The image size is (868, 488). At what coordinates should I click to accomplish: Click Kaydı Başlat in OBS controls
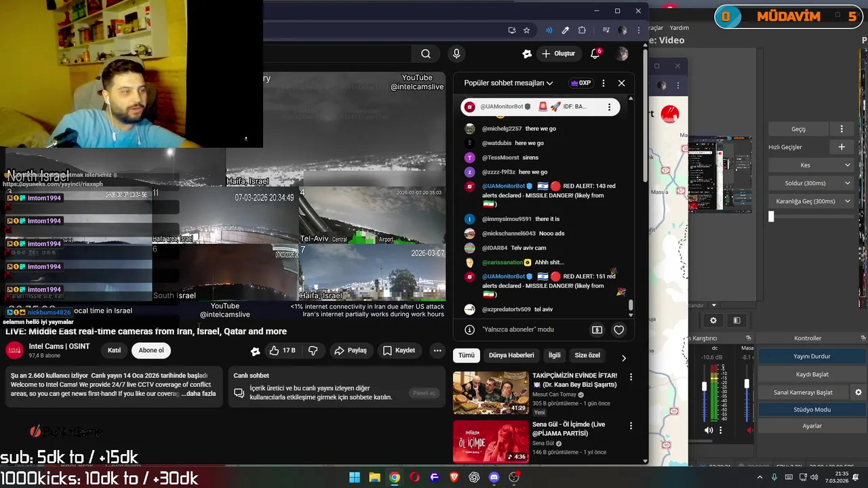[x=812, y=374]
